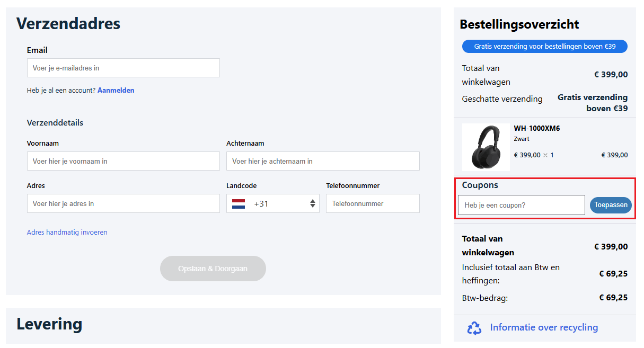Click the Voornaam input field
Viewport: 644px width, 348px height.
123,161
